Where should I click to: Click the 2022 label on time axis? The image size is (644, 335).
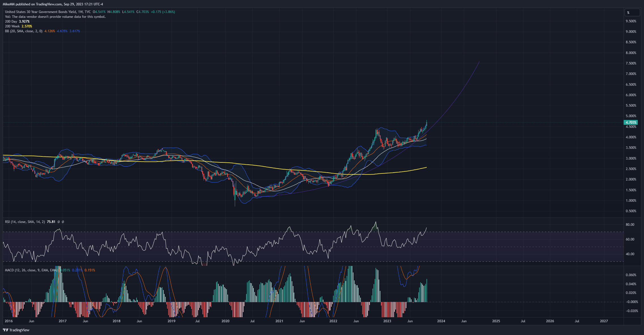click(333, 321)
